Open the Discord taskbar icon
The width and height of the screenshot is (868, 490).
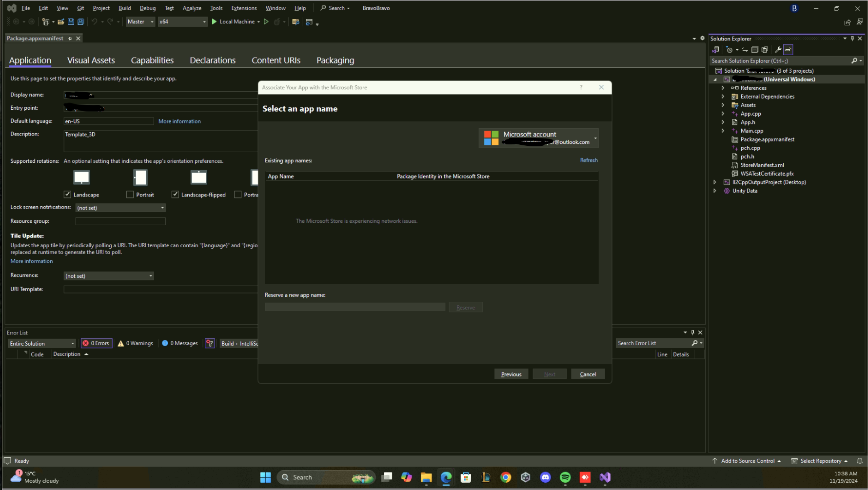click(545, 477)
